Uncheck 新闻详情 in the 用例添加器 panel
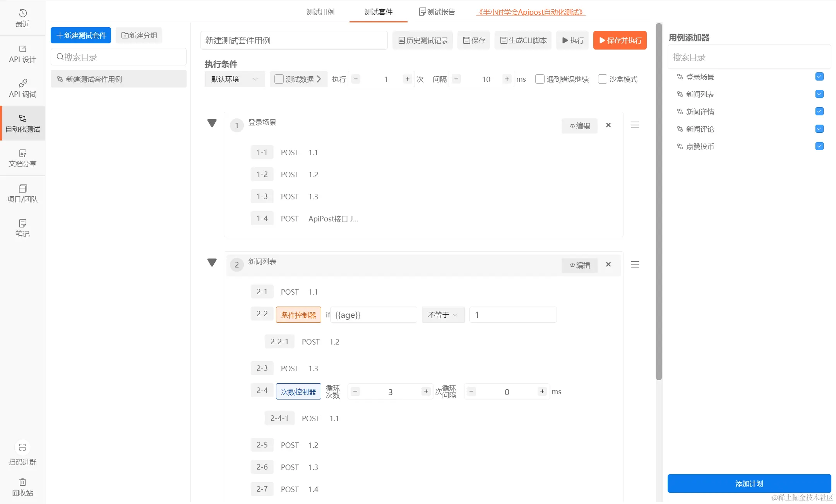The image size is (836, 504). [x=819, y=111]
